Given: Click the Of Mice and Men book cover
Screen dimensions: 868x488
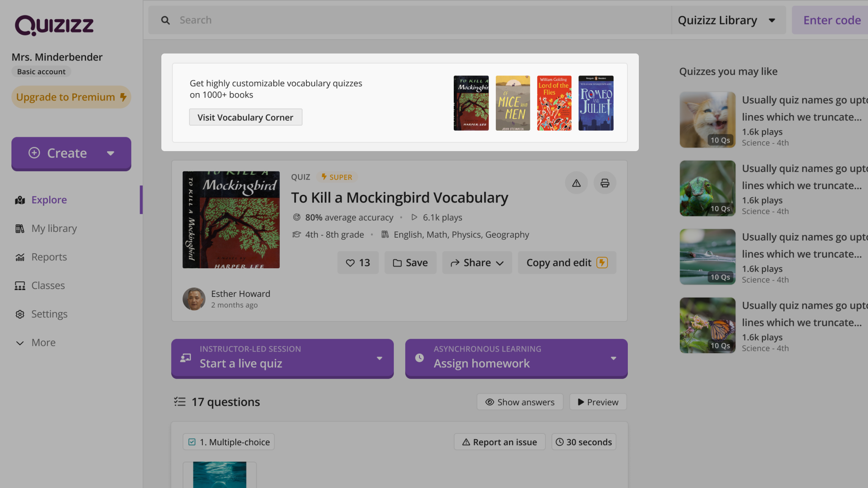Looking at the screenshot, I should tap(513, 103).
